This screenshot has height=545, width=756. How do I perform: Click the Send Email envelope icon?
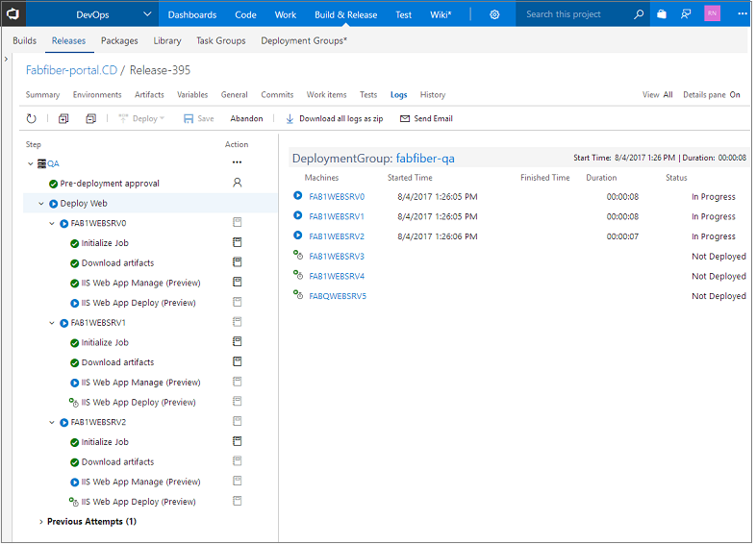(405, 119)
